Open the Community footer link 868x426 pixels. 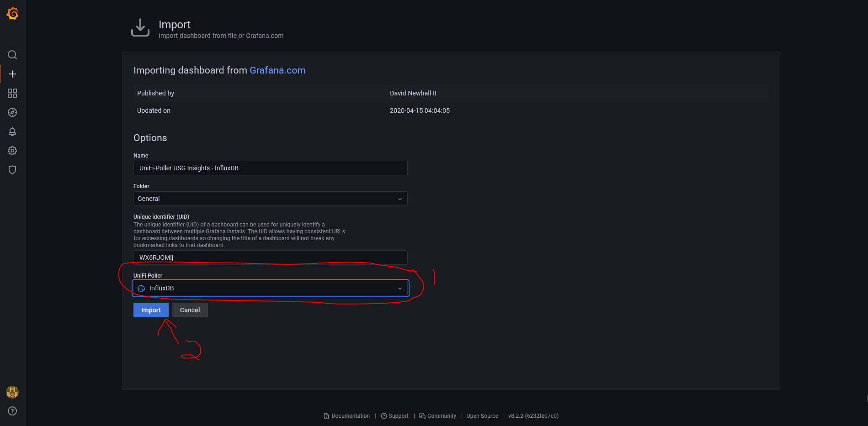tap(442, 416)
